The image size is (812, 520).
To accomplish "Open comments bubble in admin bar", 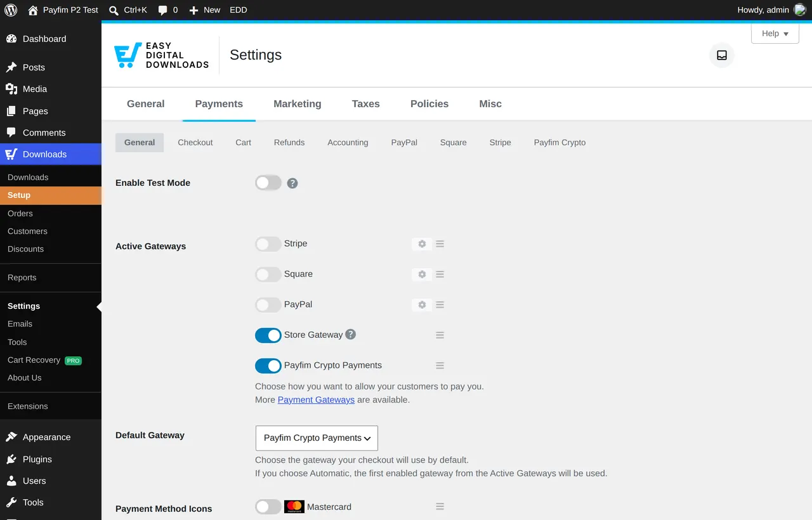I will (x=167, y=10).
